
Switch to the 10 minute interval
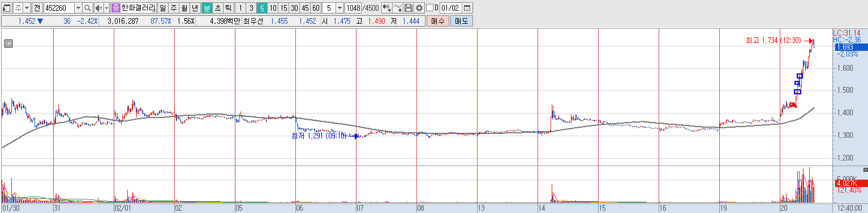click(273, 8)
